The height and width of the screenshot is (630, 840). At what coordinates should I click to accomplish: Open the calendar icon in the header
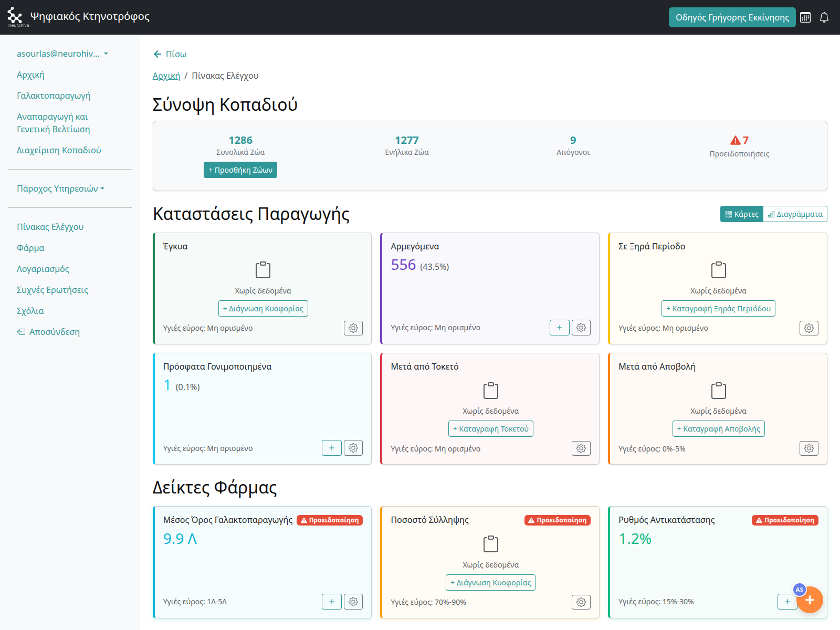tap(805, 17)
